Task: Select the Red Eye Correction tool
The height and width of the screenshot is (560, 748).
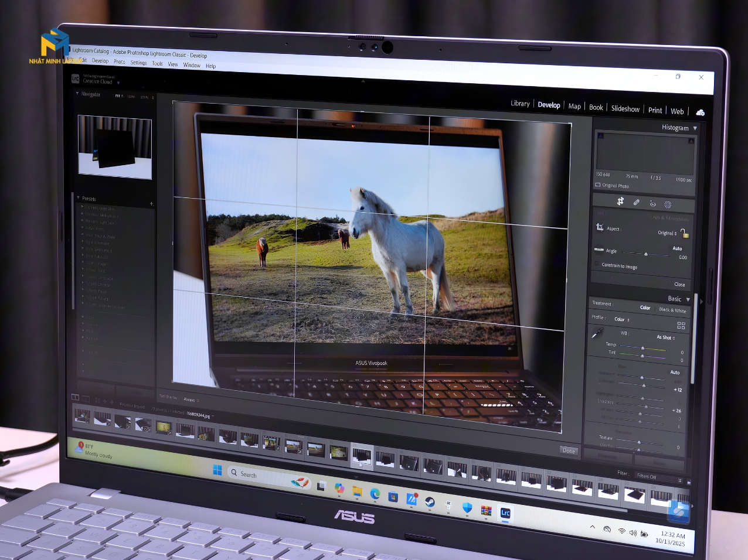Action: point(652,203)
